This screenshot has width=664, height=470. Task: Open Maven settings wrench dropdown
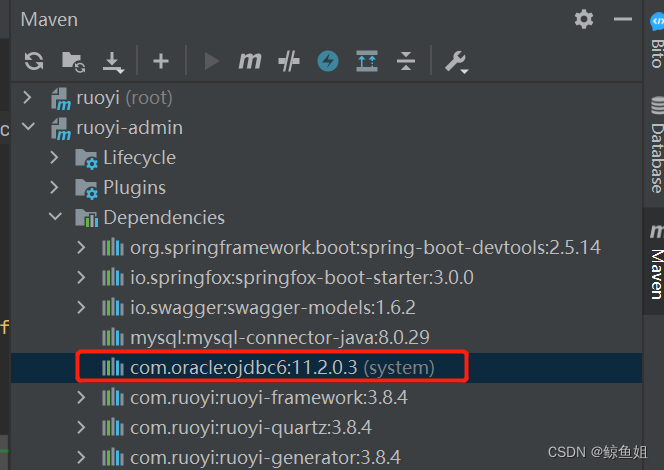coord(456,62)
